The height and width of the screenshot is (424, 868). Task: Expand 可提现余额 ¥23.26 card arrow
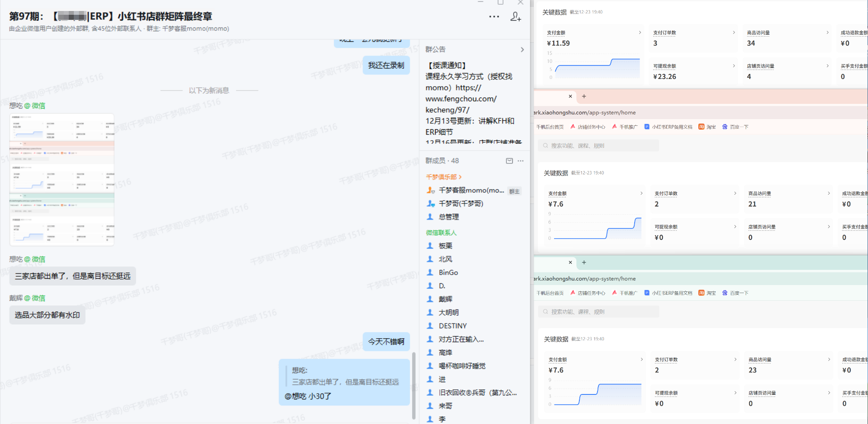point(734,66)
